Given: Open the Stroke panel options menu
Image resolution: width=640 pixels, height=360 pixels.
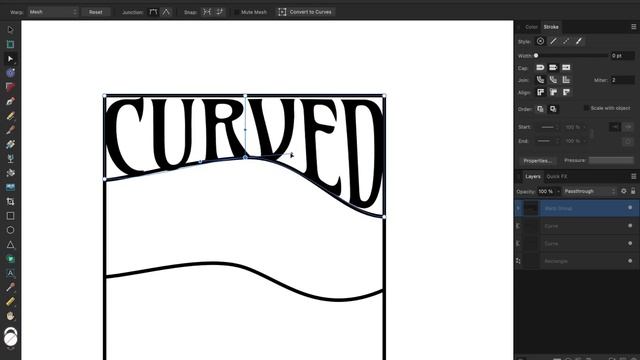Looking at the screenshot, I should 633,27.
